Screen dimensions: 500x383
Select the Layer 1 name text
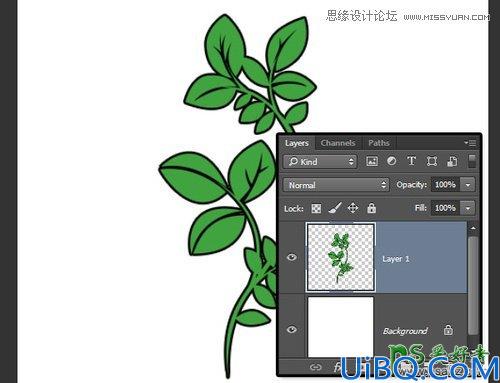[396, 259]
